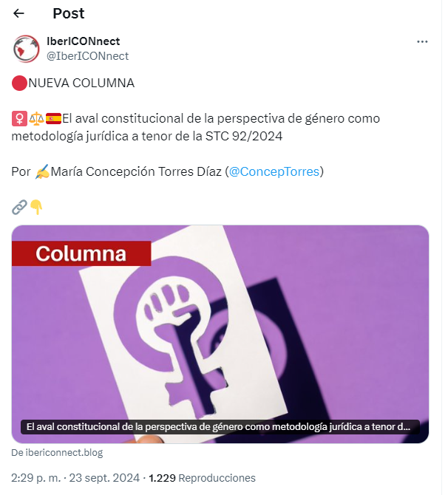
Task: Click the pointing down hand emoji
Action: pos(36,208)
